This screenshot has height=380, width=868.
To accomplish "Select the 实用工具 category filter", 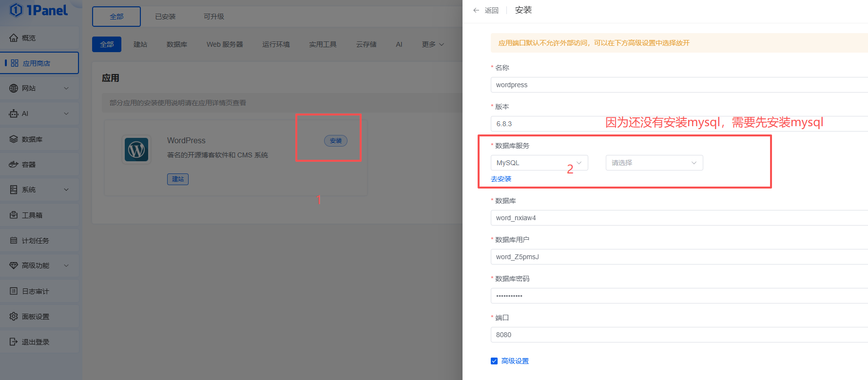I will pos(323,44).
